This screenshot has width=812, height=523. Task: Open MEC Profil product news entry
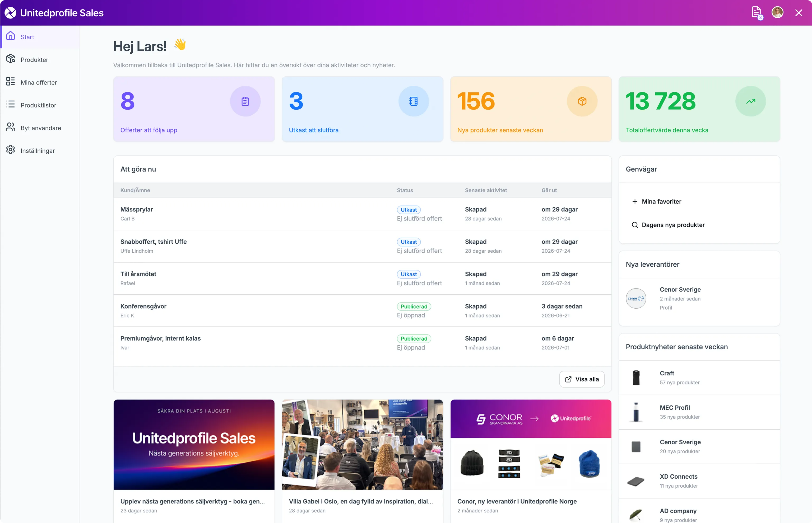point(699,412)
